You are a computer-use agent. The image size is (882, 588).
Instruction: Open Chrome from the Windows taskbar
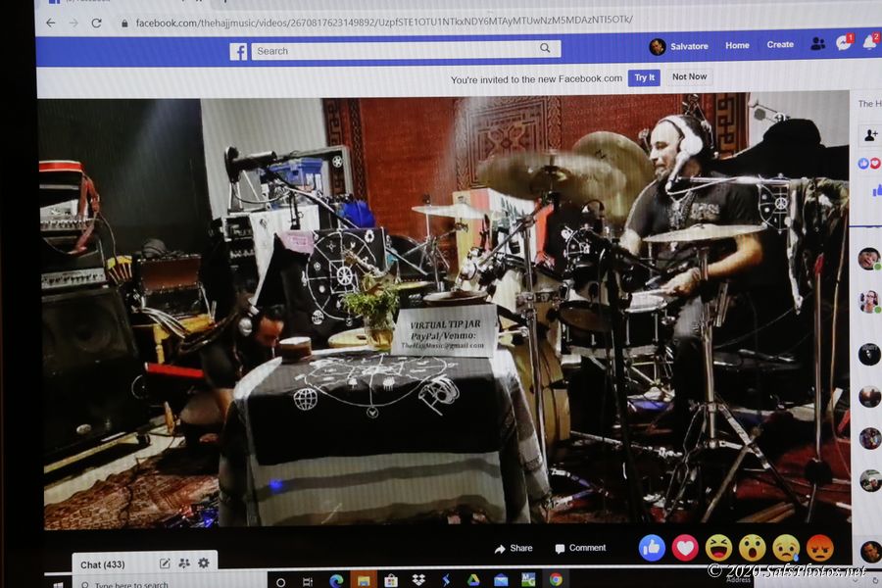pyautogui.click(x=556, y=579)
